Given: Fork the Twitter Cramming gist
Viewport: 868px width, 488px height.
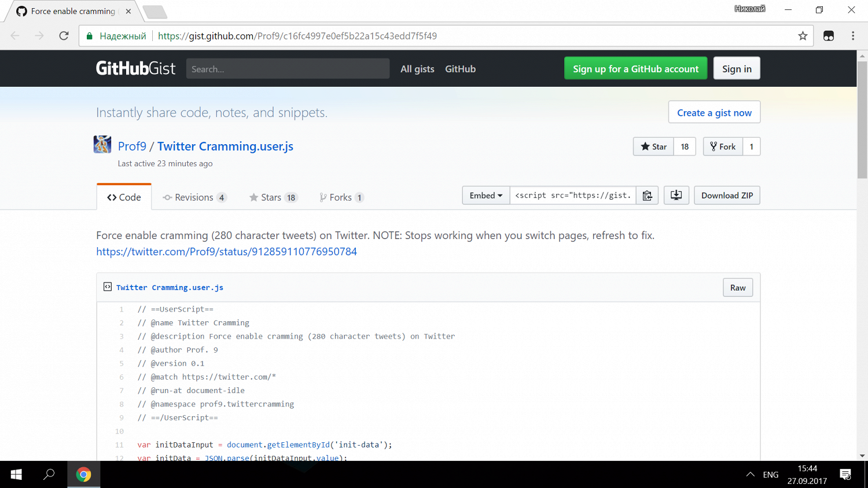Looking at the screenshot, I should click(723, 146).
